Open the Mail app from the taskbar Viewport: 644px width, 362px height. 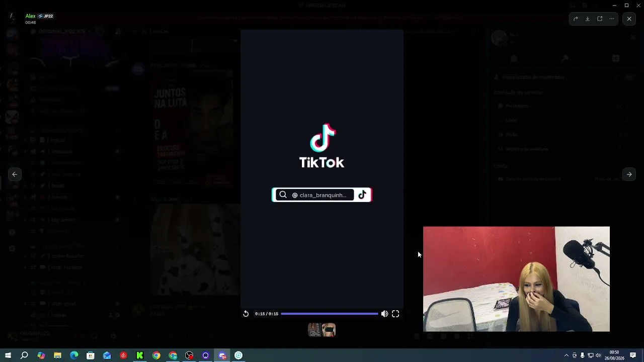click(107, 355)
